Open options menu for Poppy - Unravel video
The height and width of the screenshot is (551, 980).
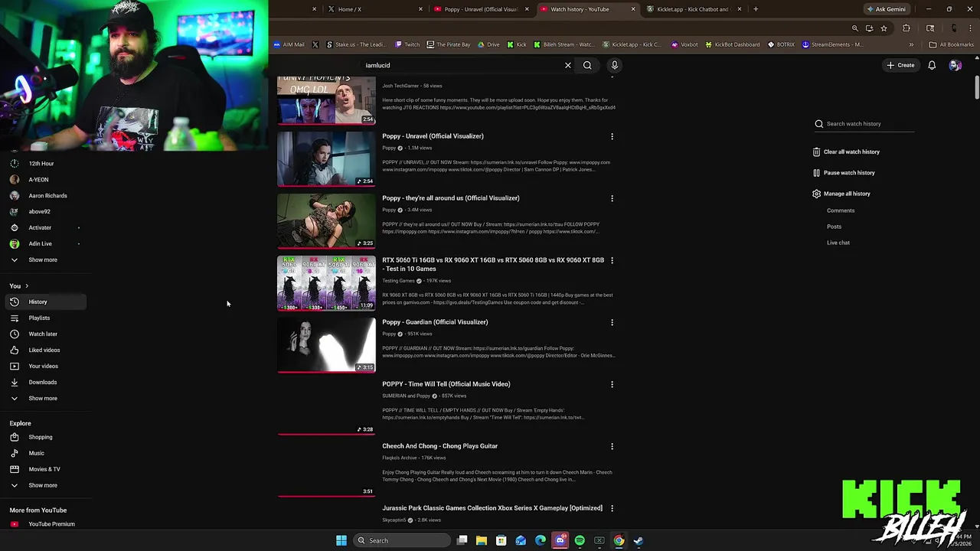[612, 136]
